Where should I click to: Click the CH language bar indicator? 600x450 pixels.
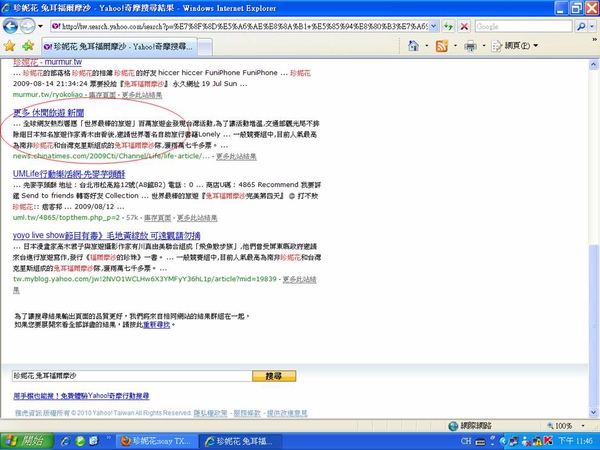click(x=466, y=441)
